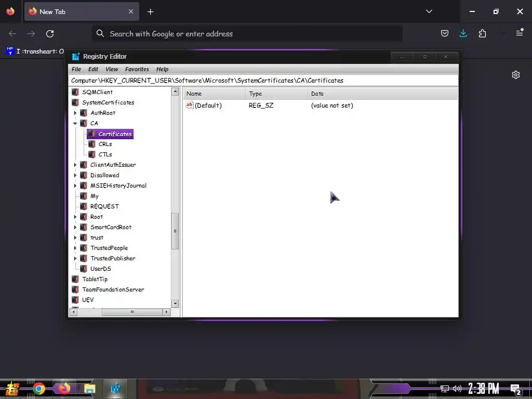Expand the ClientAuthIssuer key
The width and height of the screenshot is (532, 399).
click(75, 165)
